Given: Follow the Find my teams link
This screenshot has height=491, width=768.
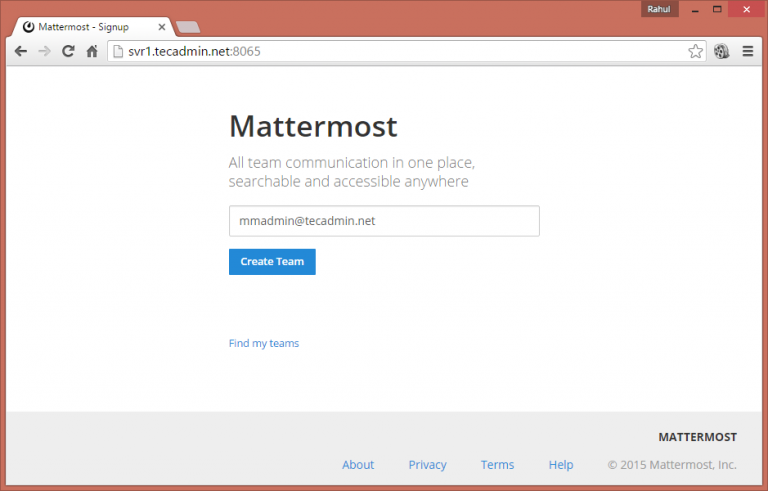Looking at the screenshot, I should [263, 343].
